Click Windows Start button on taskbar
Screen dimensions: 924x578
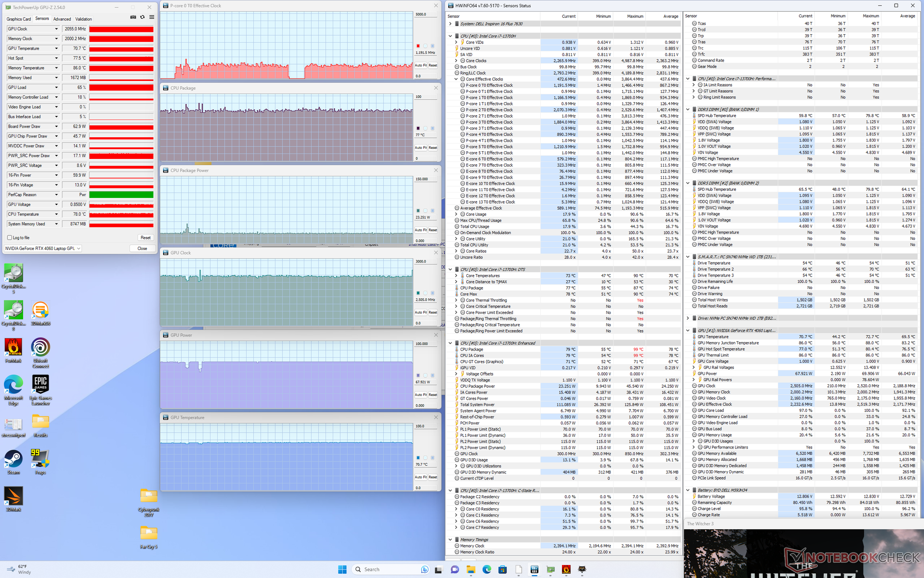click(342, 569)
